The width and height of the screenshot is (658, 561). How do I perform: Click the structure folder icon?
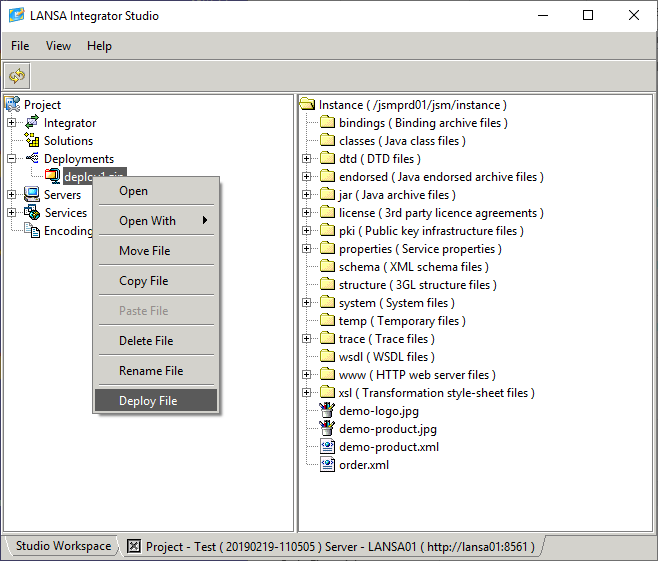[x=327, y=284]
